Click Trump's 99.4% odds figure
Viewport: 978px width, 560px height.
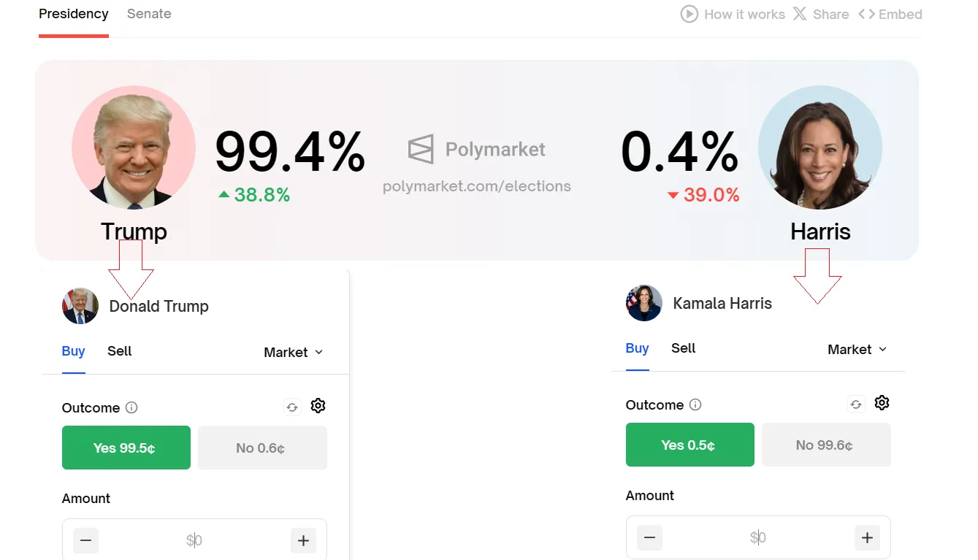tap(290, 152)
